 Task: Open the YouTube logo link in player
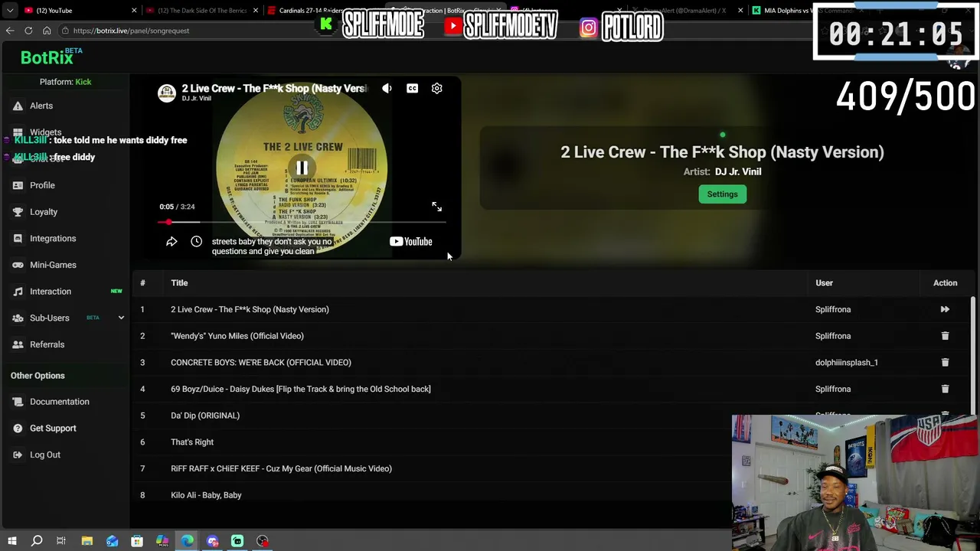coord(411,242)
